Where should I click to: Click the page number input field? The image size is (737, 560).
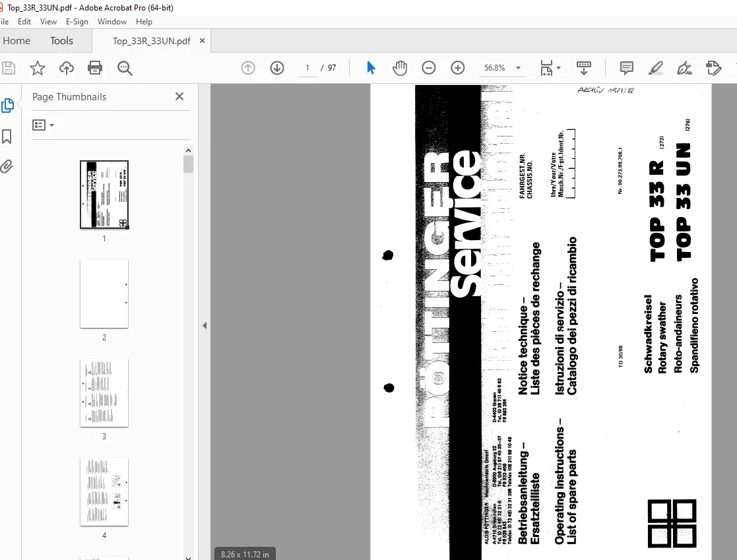tap(307, 68)
